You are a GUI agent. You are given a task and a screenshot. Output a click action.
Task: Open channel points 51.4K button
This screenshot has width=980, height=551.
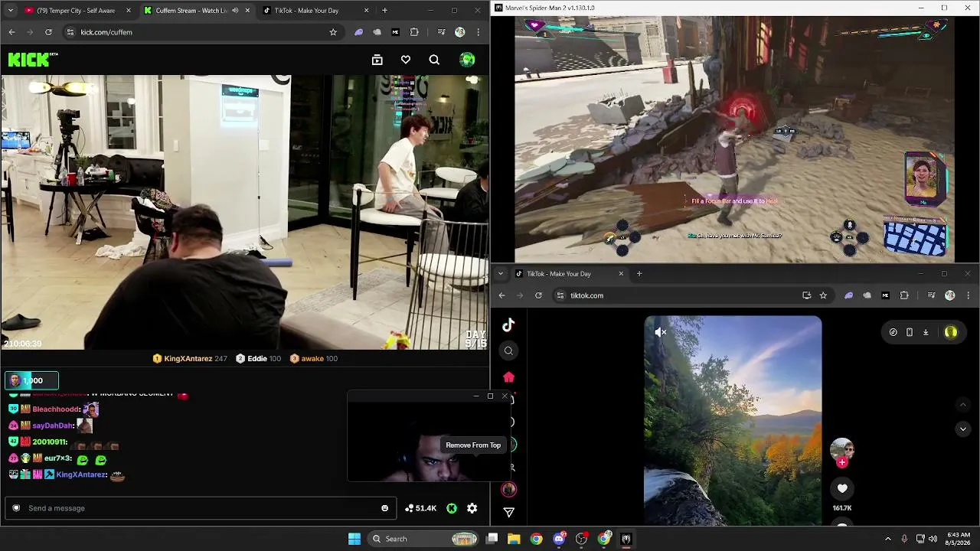click(x=420, y=508)
